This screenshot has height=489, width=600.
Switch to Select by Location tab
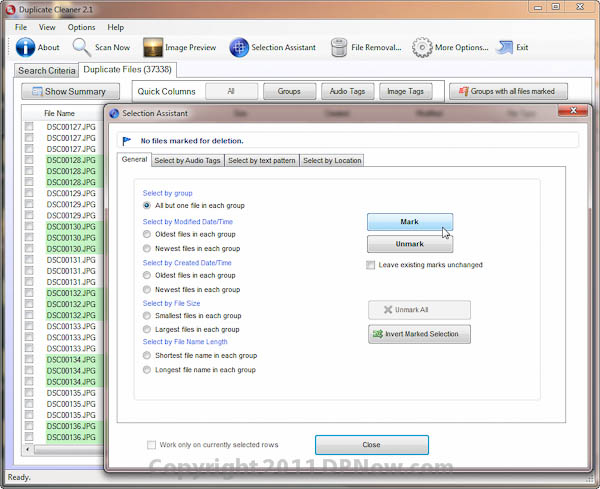331,160
